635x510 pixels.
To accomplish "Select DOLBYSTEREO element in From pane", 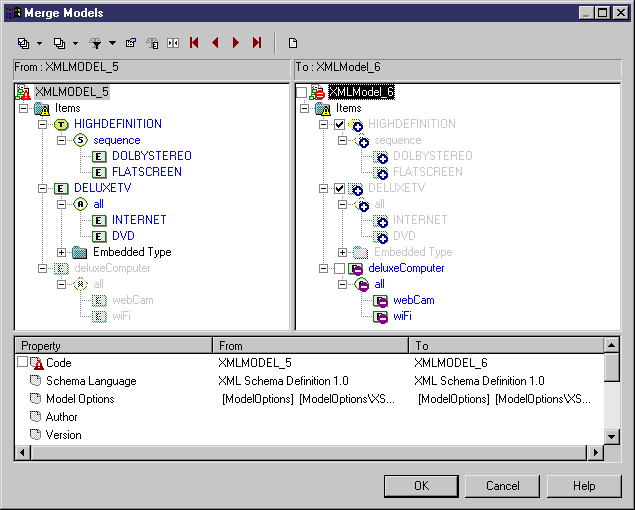I will coord(152,156).
